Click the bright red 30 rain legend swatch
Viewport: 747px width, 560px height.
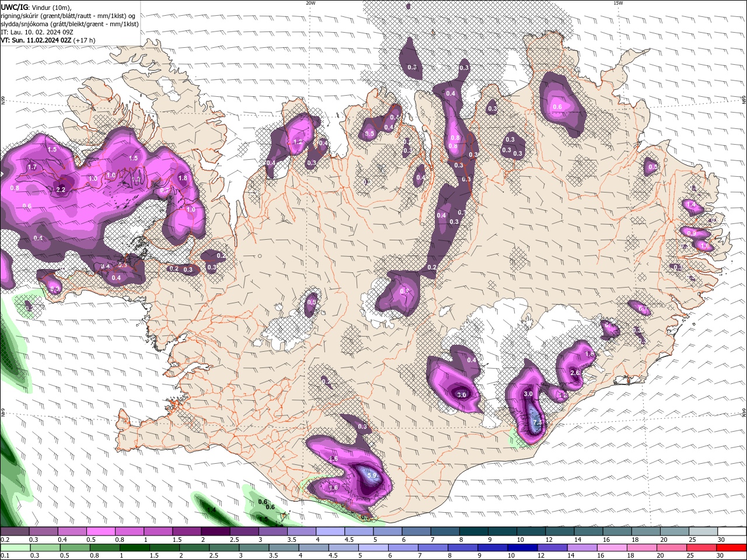[731, 548]
